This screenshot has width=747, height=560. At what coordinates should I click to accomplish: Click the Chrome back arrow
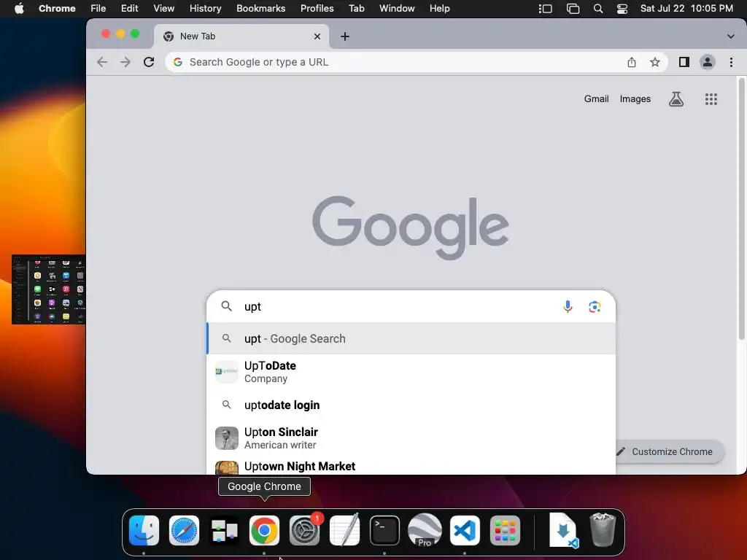(102, 62)
